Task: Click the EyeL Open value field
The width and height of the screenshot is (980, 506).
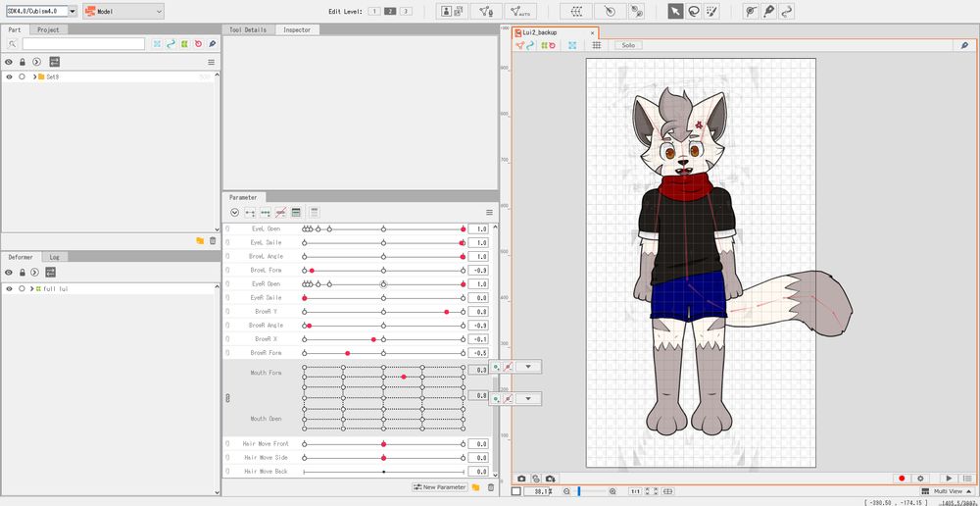Action: (478, 228)
